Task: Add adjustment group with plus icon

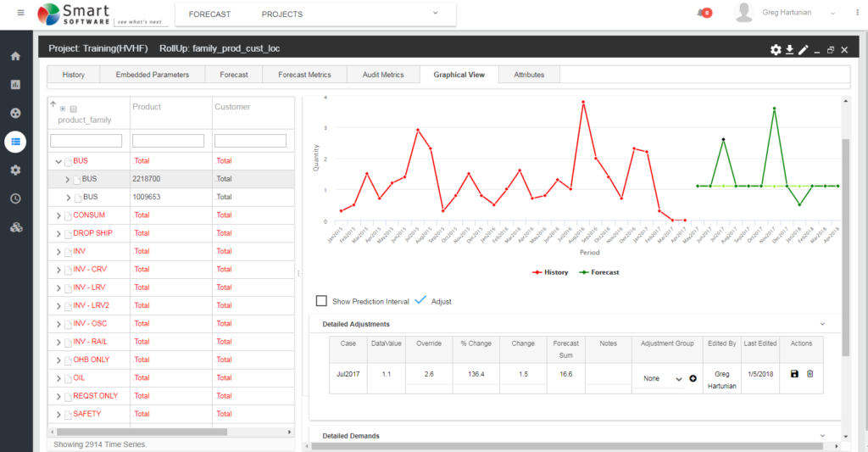Action: (693, 378)
